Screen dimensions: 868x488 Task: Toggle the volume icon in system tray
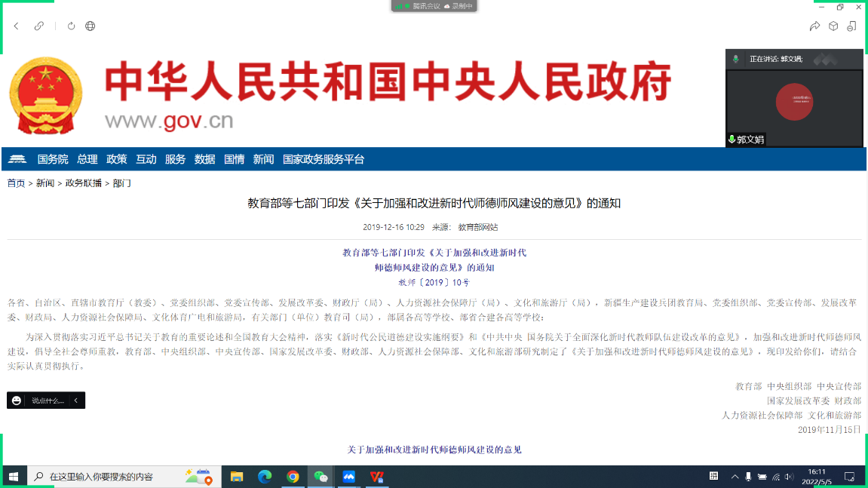pyautogui.click(x=789, y=477)
